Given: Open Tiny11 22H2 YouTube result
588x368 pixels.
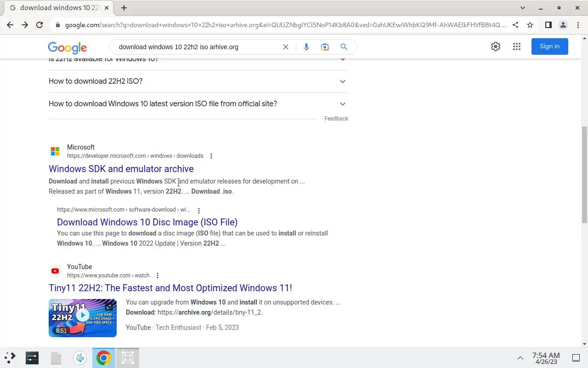Looking at the screenshot, I should (x=170, y=288).
